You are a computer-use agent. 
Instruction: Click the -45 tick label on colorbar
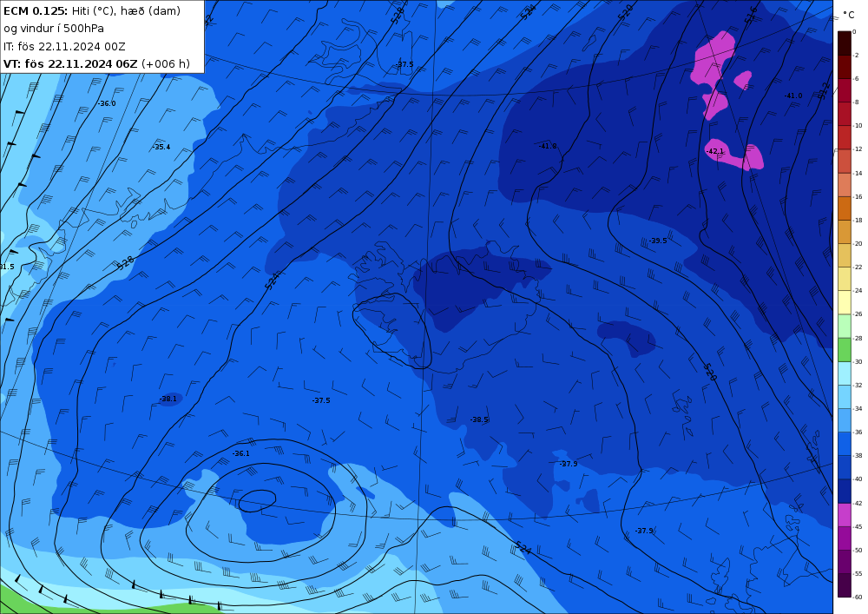(858, 526)
